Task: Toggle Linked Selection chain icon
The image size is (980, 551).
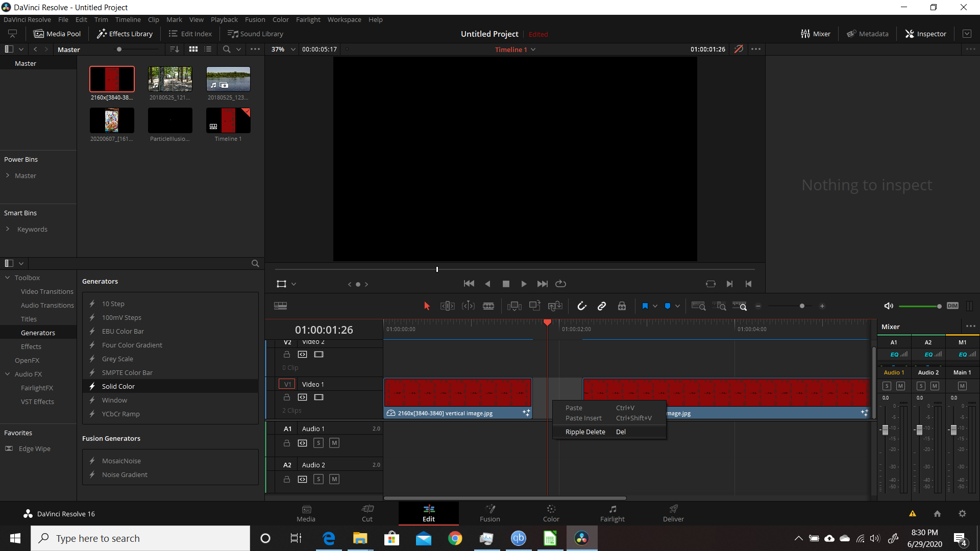Action: [x=602, y=306]
